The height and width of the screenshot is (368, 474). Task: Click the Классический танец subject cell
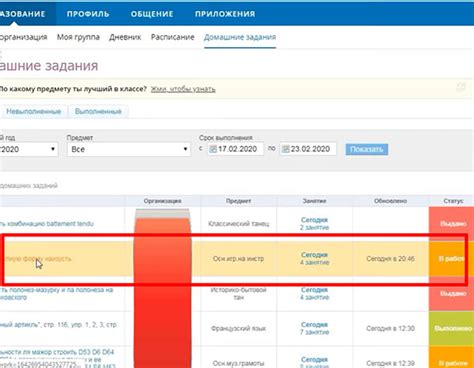pos(239,224)
